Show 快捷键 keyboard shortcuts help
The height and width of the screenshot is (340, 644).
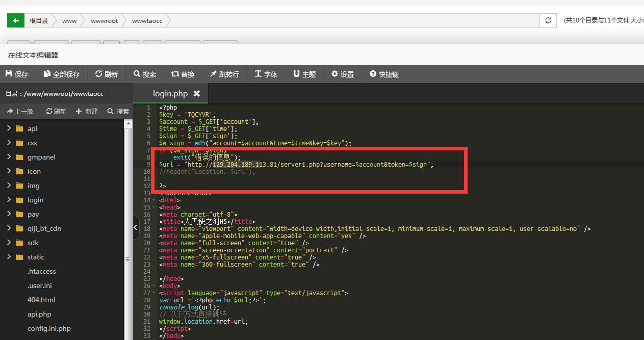(384, 74)
